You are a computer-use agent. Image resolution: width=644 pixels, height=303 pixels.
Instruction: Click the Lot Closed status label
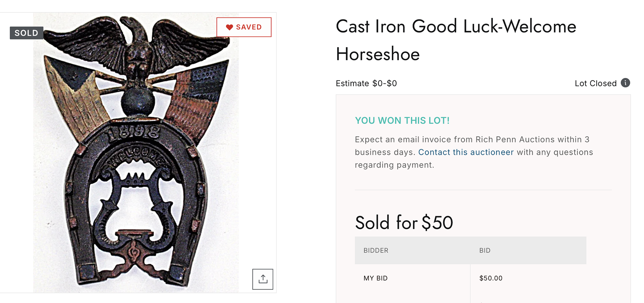tap(595, 84)
